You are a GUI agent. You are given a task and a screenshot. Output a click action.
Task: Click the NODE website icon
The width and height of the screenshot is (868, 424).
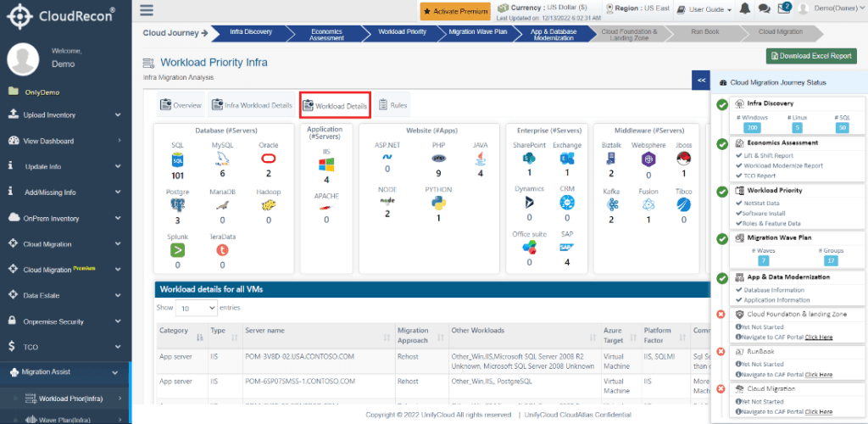point(387,201)
